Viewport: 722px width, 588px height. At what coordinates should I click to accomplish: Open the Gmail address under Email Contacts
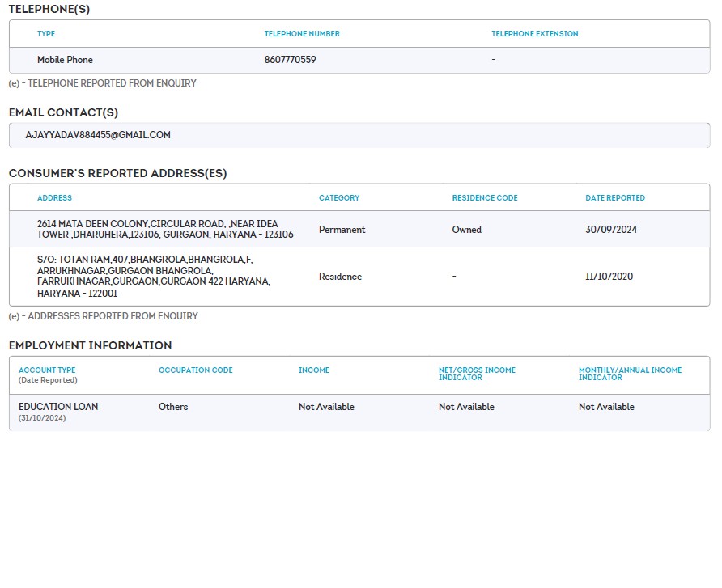tap(98, 135)
